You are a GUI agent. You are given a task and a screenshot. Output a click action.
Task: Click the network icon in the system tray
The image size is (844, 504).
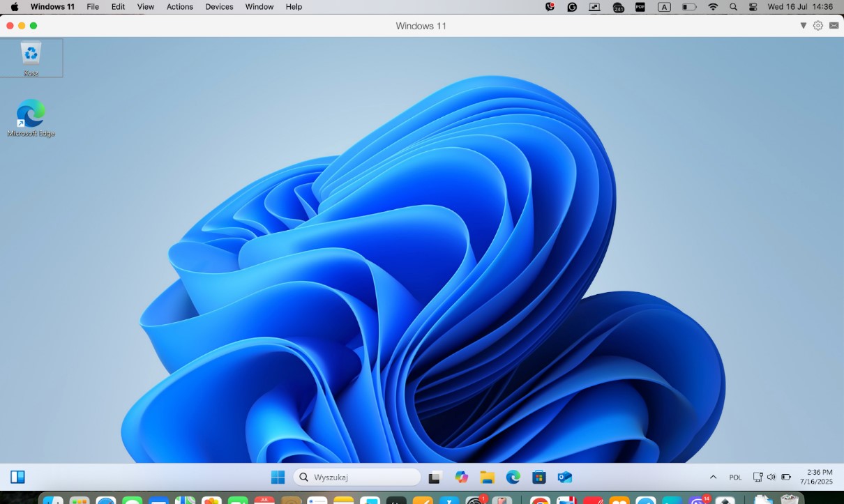(758, 477)
